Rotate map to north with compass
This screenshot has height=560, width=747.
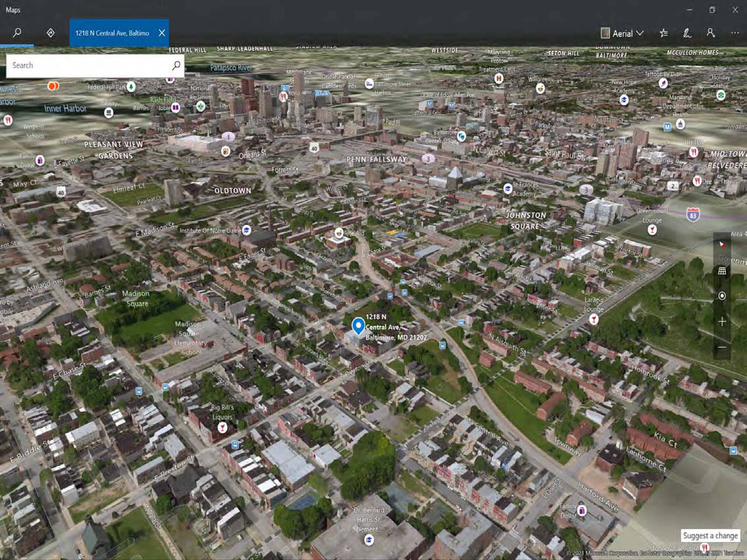pyautogui.click(x=722, y=245)
